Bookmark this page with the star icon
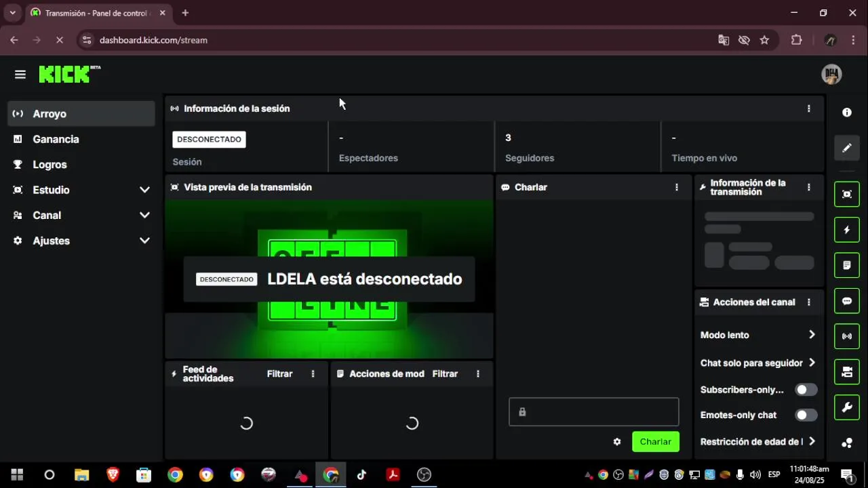 click(764, 40)
